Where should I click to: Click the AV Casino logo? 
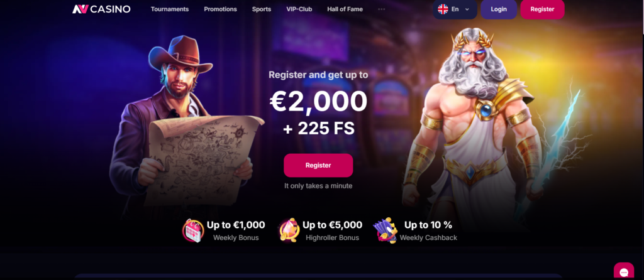coord(101,9)
